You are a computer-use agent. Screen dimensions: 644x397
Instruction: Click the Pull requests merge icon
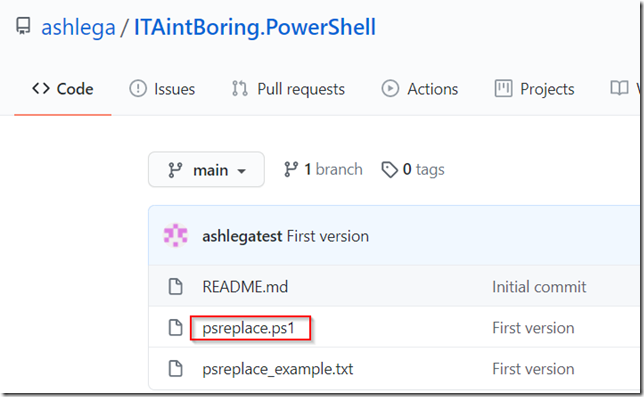click(240, 88)
